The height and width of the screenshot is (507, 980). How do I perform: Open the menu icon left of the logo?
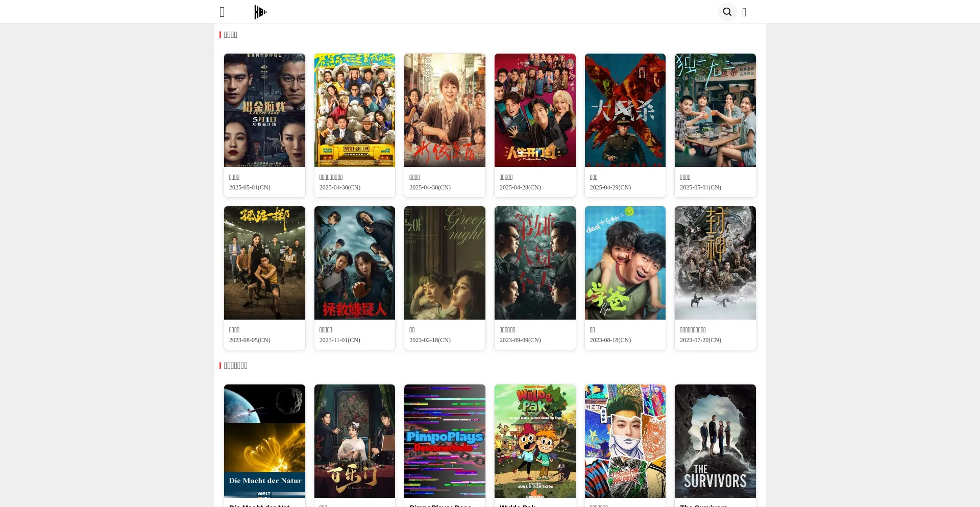coord(222,12)
